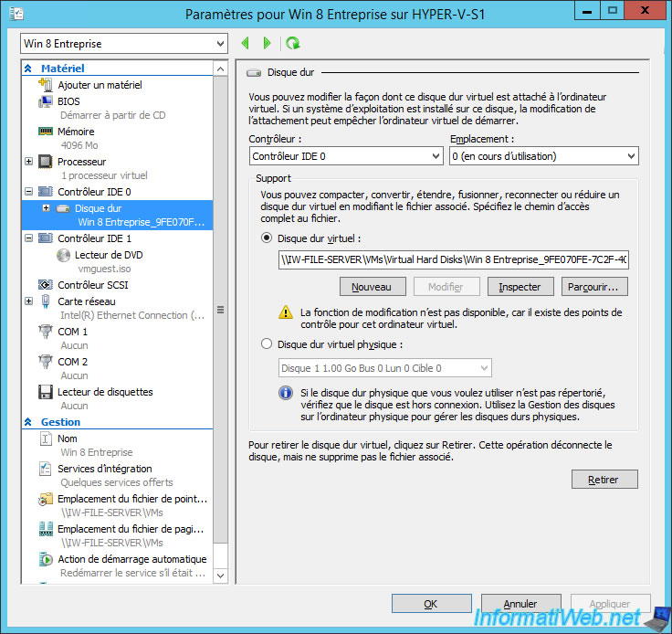672x634 pixels.
Task: Expand the Carte réseau tree node
Action: pos(28,301)
